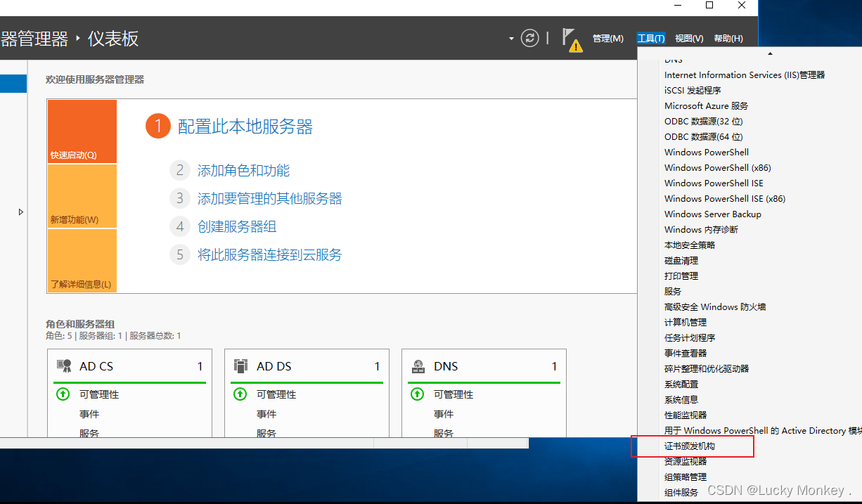
Task: Click 事件 in AD DS tile
Action: [x=266, y=414]
